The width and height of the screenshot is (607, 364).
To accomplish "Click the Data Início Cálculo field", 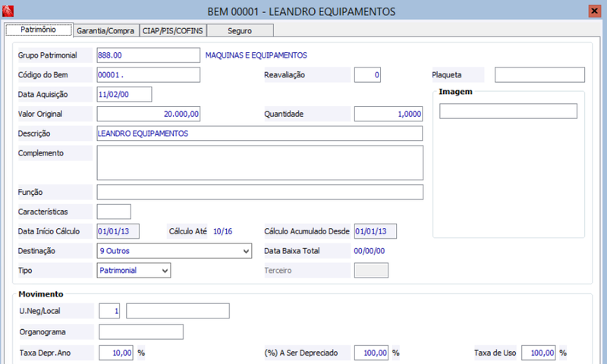I will click(x=118, y=231).
